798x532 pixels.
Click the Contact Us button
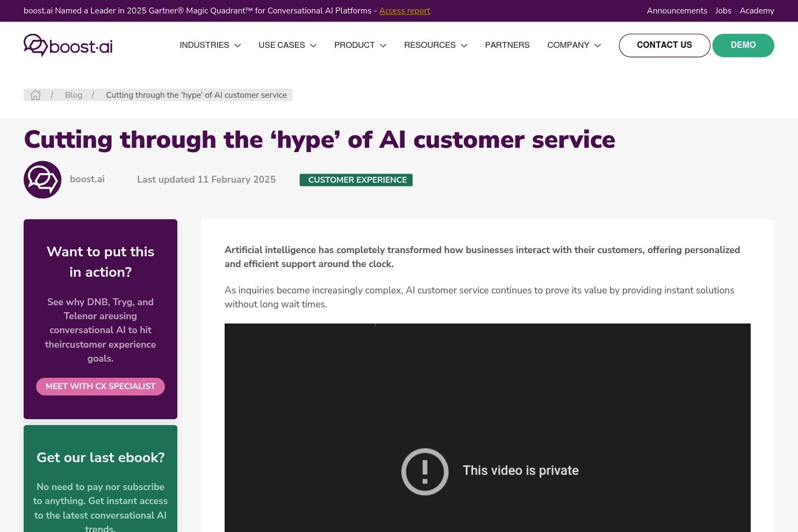(665, 45)
